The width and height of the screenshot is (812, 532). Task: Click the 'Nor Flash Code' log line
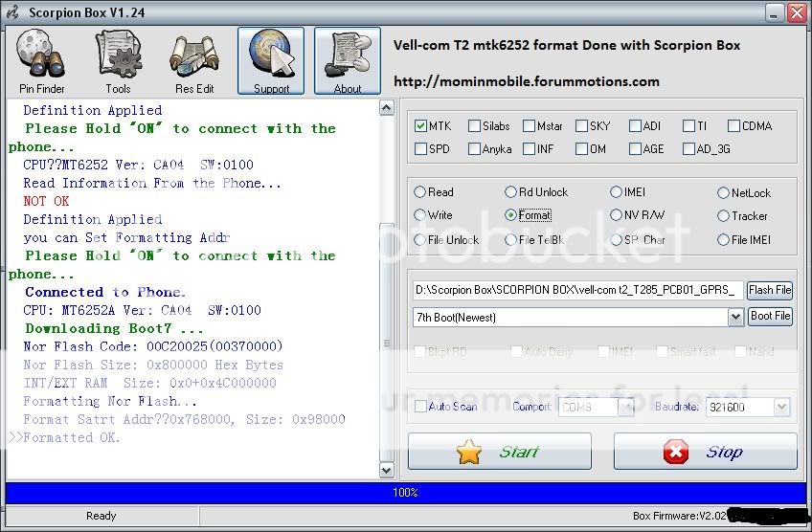point(153,346)
